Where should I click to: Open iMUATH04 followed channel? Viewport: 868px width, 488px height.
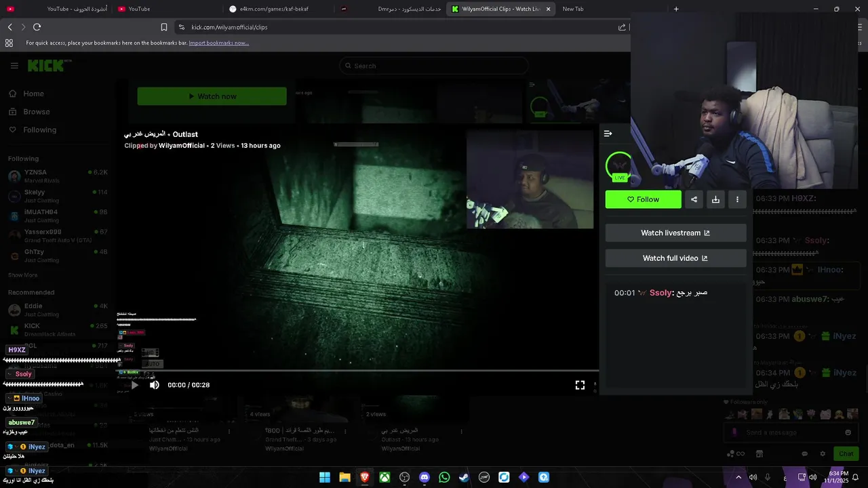coord(58,216)
